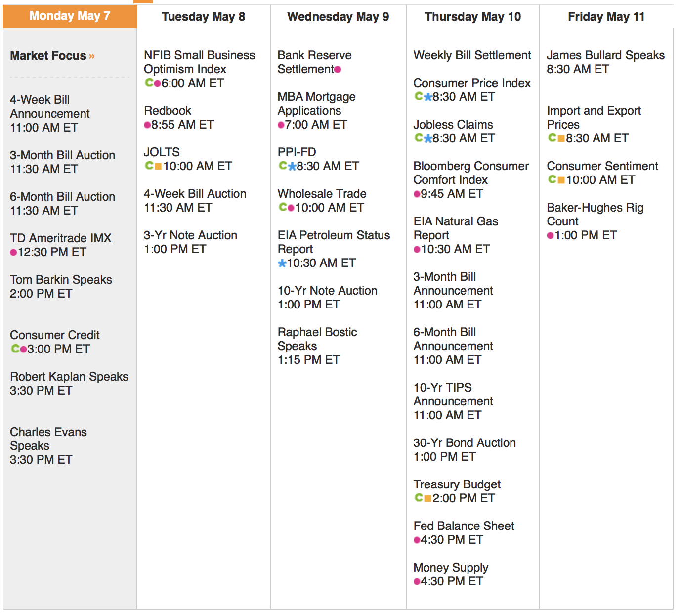Go to Friday May 11 tab

(606, 17)
